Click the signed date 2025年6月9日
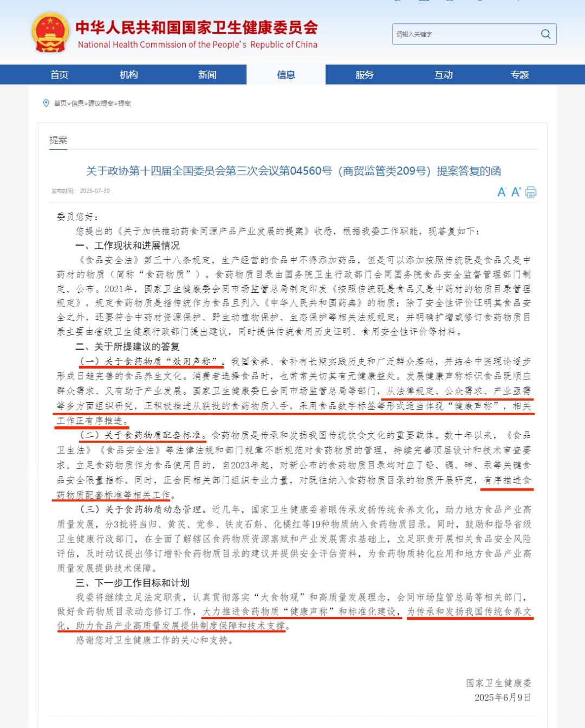Image resolution: width=585 pixels, height=728 pixels. click(x=503, y=698)
